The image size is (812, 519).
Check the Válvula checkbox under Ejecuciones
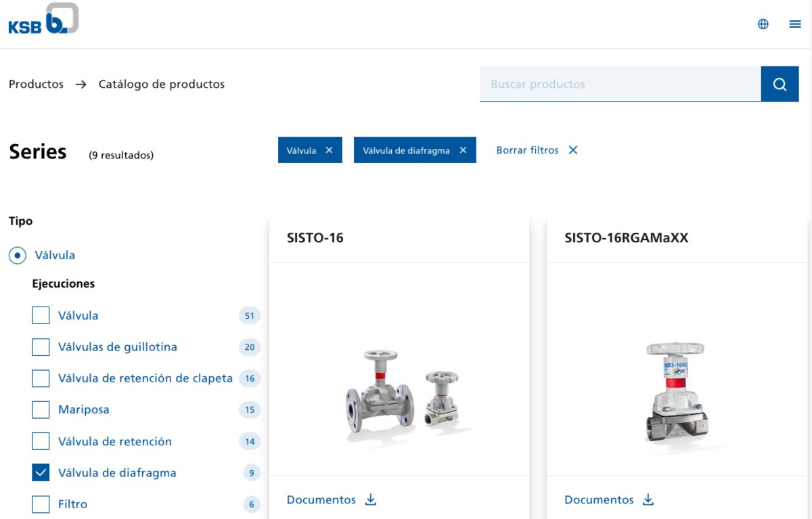[x=41, y=315]
